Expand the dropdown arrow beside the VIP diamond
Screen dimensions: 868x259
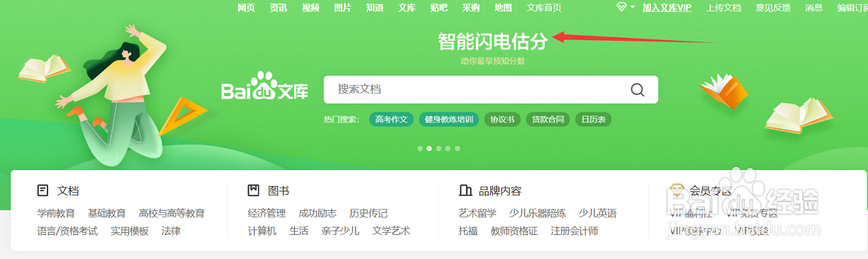pos(633,7)
